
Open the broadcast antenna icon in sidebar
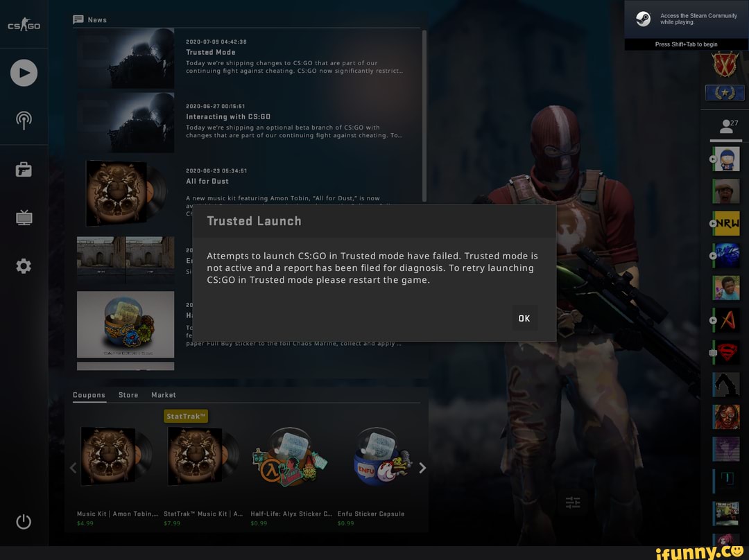coord(24,121)
